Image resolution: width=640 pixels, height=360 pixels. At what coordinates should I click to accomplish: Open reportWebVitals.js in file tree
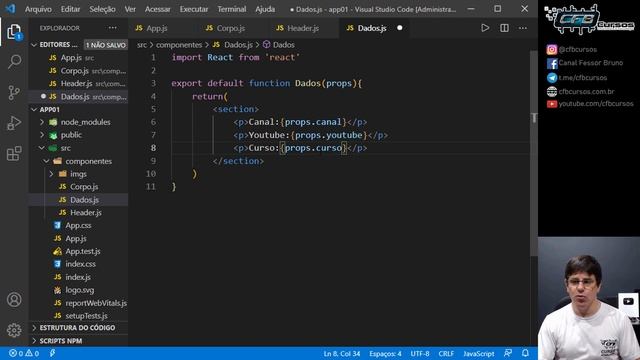[96, 303]
